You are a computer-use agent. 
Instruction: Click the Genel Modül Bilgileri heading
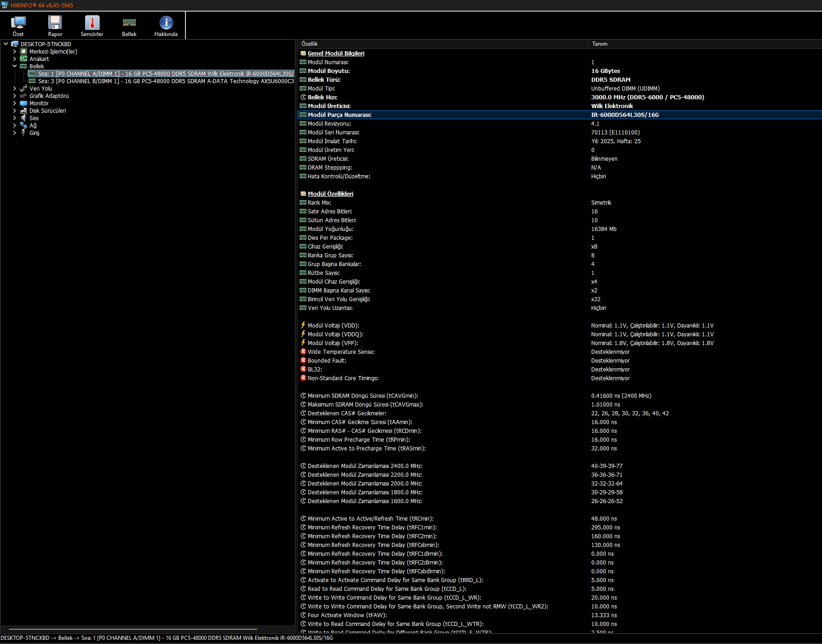click(336, 53)
